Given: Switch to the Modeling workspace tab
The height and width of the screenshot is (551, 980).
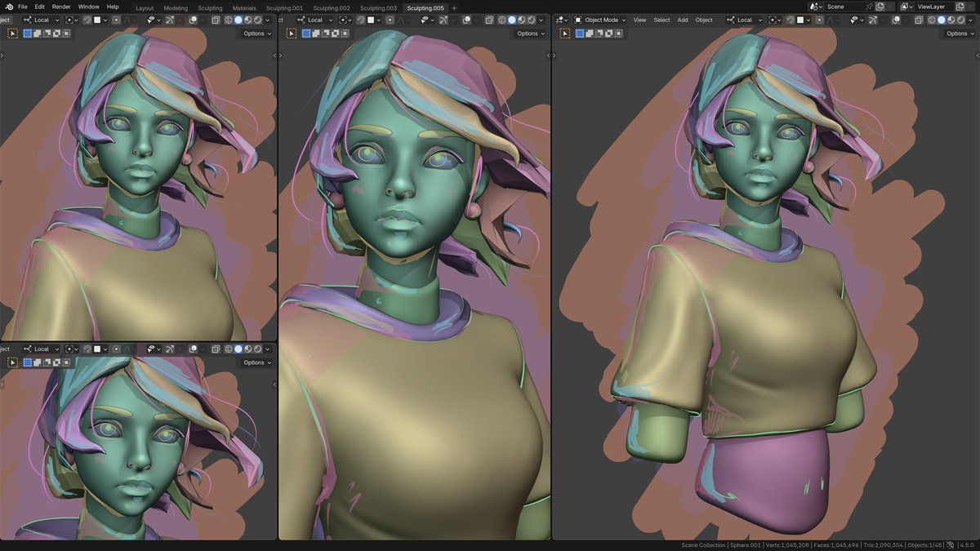Looking at the screenshot, I should pos(176,8).
